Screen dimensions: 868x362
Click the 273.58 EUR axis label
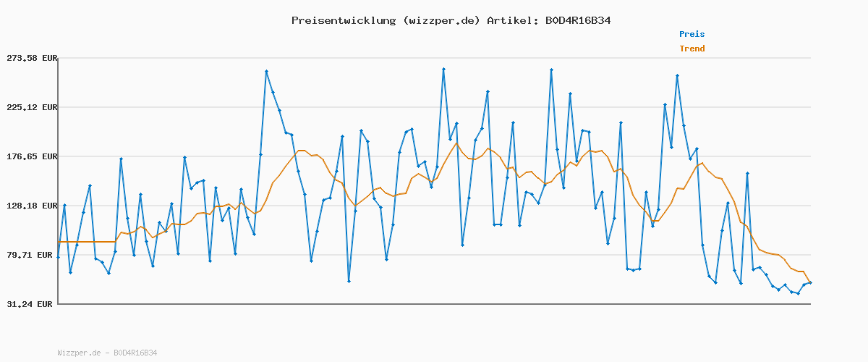[31, 58]
